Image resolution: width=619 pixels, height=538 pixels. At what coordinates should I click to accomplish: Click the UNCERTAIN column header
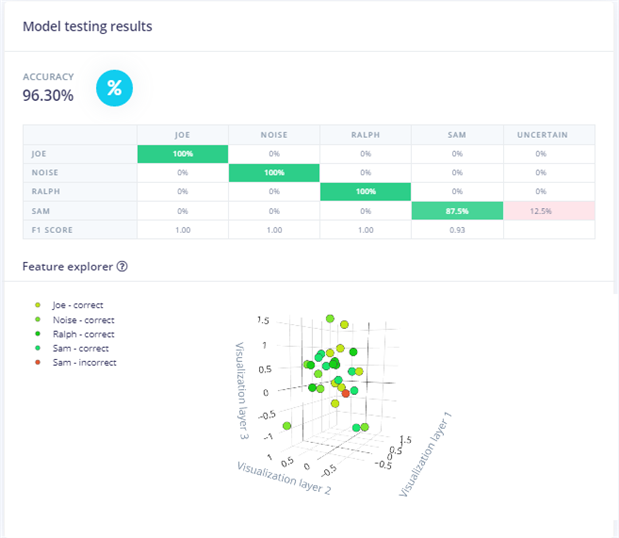tap(549, 135)
